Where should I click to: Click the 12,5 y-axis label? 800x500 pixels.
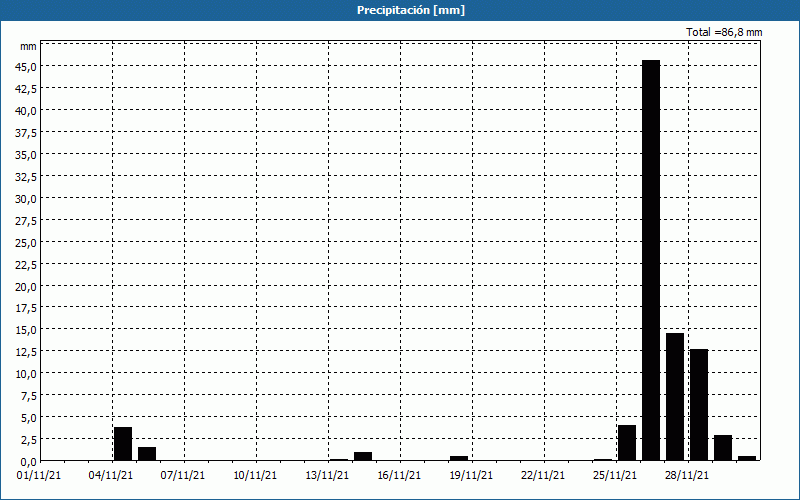[26, 352]
